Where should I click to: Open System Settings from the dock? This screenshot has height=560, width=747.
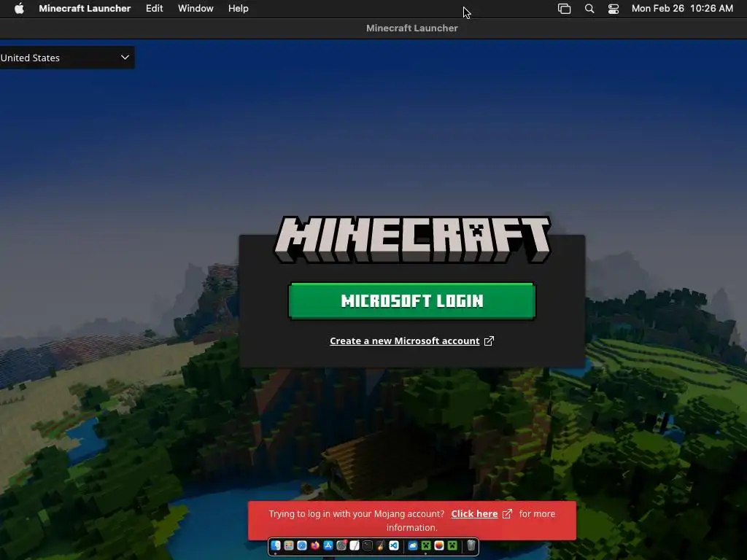[x=341, y=545]
